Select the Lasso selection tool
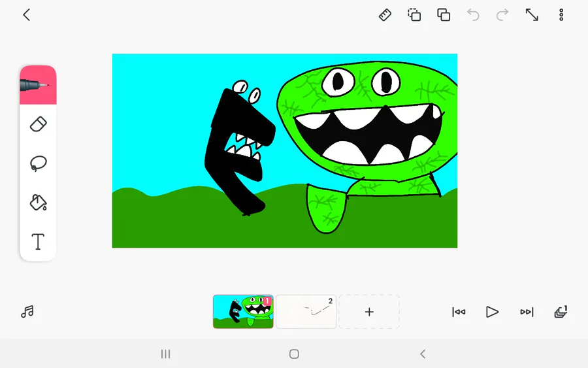This screenshot has height=368, width=588. 38,163
